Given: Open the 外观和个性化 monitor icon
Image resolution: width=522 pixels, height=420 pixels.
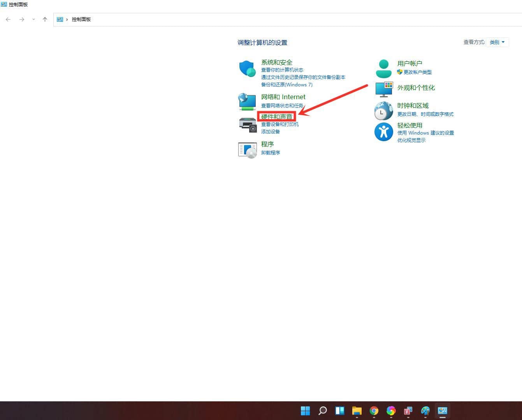Looking at the screenshot, I should click(383, 89).
